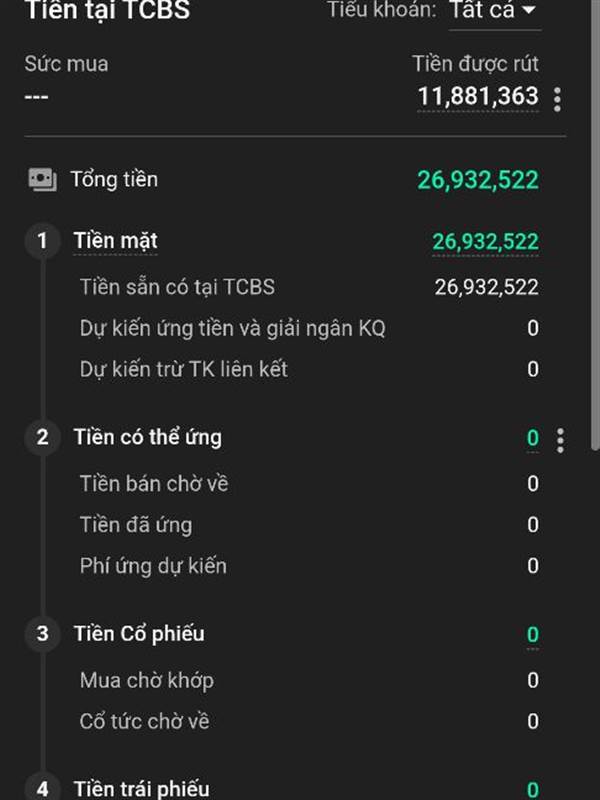Click the dropdown arrow next to Tất cả

coord(530,10)
